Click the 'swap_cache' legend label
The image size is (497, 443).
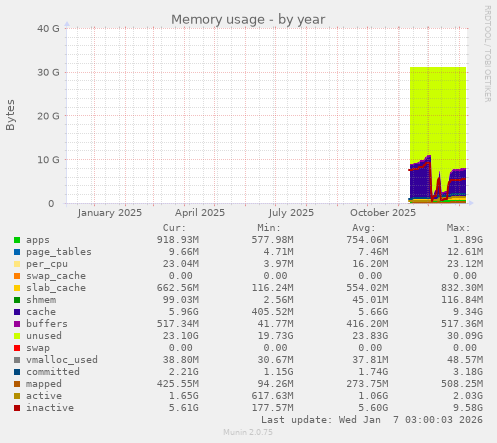click(56, 276)
